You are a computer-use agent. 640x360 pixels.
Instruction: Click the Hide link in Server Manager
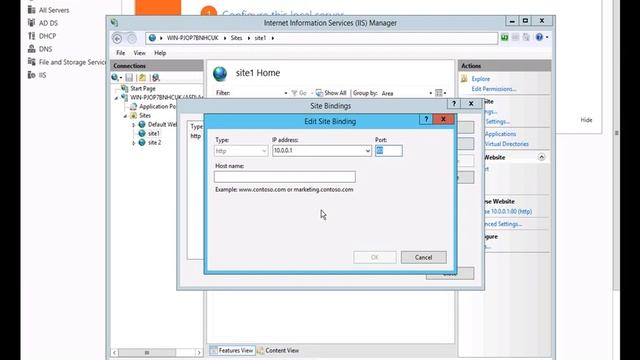[586, 120]
